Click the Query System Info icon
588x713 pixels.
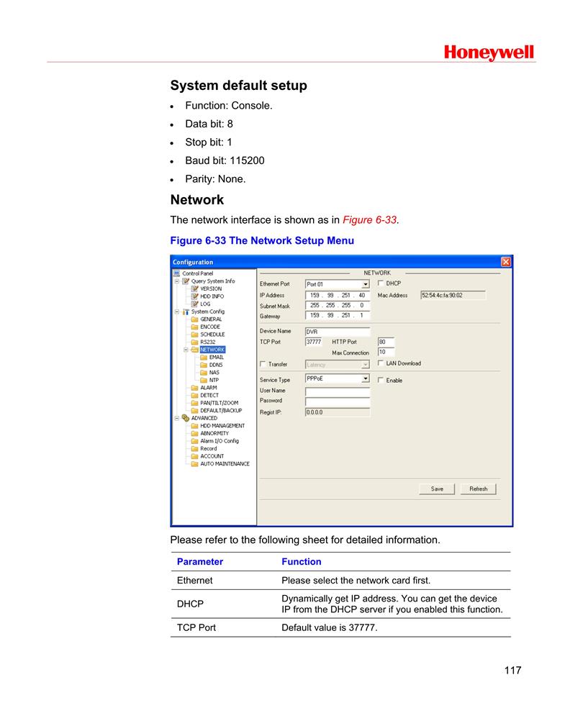click(x=186, y=281)
